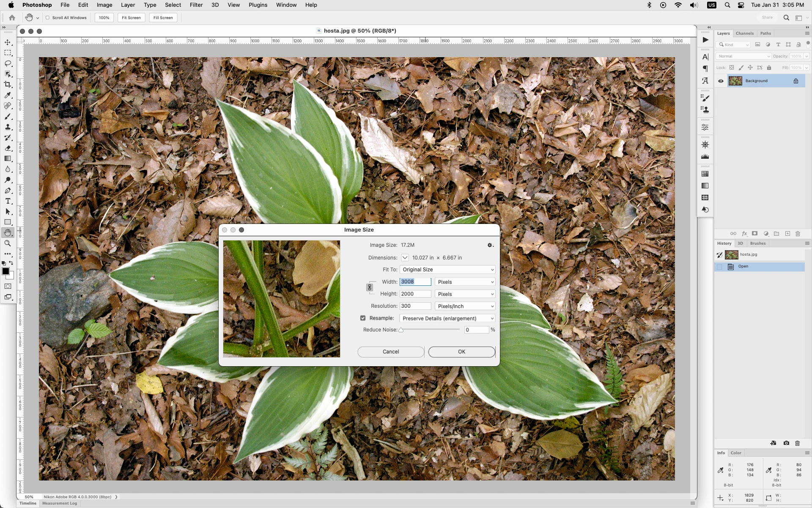This screenshot has height=508, width=812.
Task: Enable Scroll All Windows checkbox
Action: point(48,18)
